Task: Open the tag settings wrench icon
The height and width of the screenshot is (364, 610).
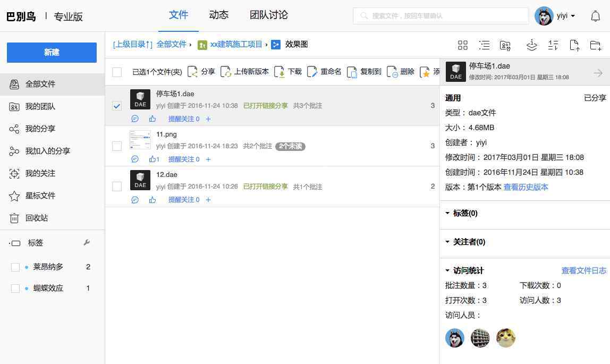Action: [87, 243]
